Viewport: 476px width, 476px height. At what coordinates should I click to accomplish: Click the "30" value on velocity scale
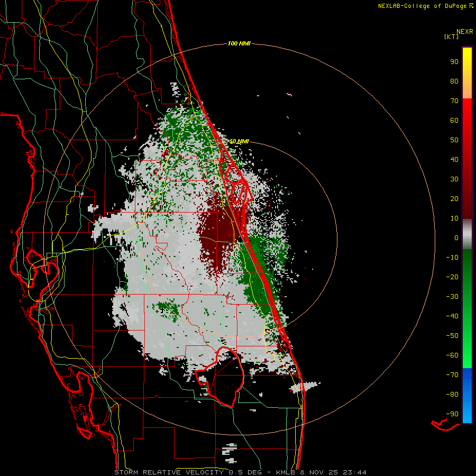tap(454, 179)
